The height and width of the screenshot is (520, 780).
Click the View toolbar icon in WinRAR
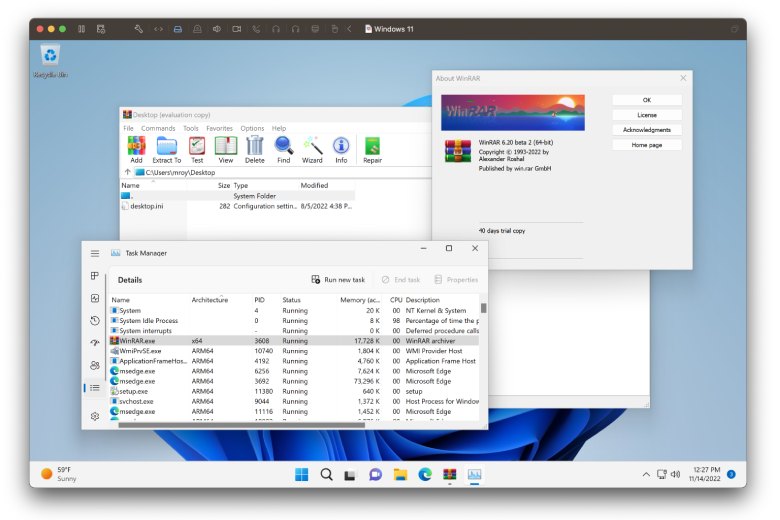(226, 150)
